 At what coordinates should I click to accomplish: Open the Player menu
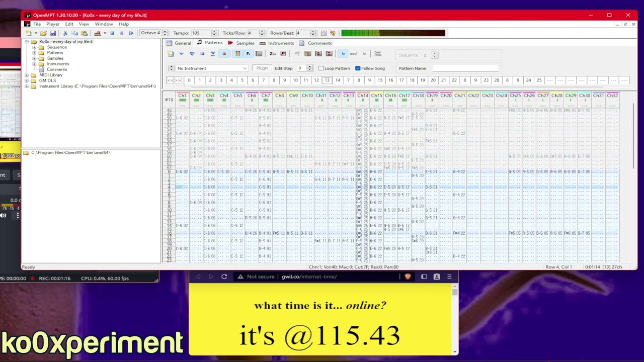click(53, 24)
